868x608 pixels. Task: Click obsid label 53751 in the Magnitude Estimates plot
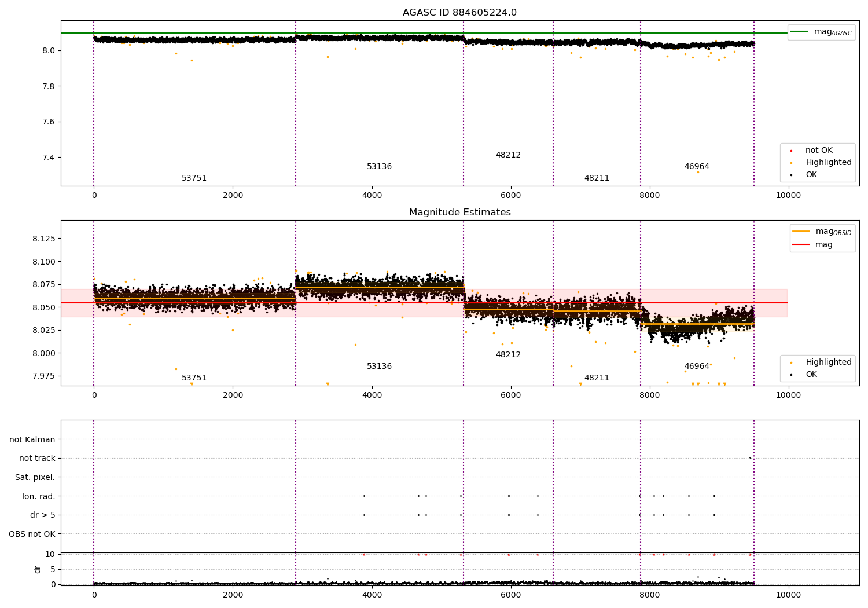(194, 378)
